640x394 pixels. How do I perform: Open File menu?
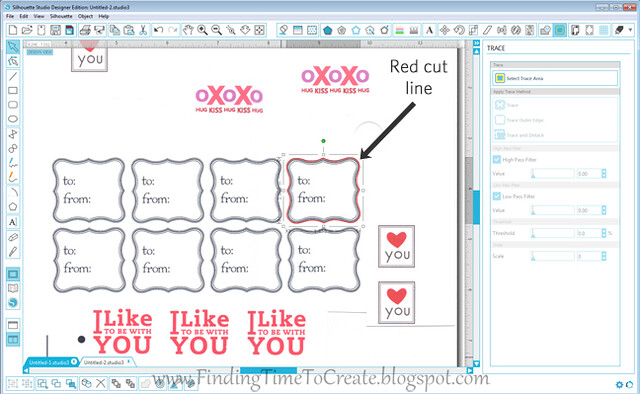point(10,16)
